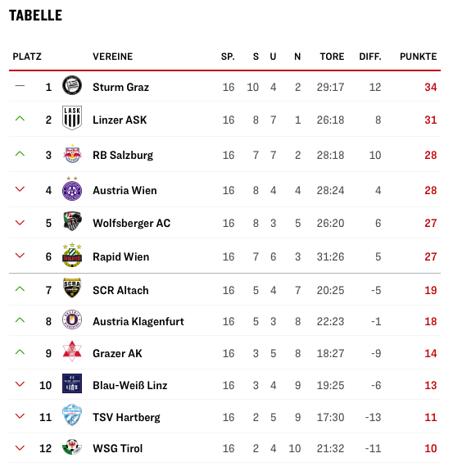Click the Rapid Wien badge
This screenshot has height=476, width=453.
tap(72, 255)
